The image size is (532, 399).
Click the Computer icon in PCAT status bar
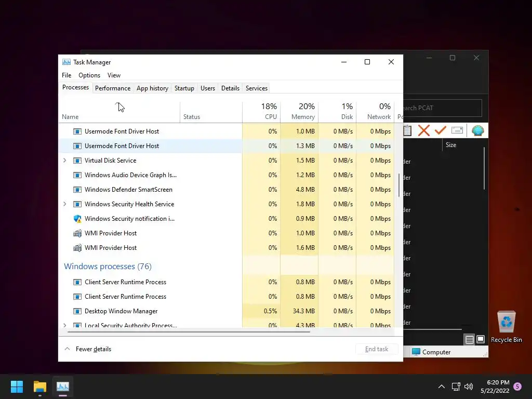tap(416, 352)
